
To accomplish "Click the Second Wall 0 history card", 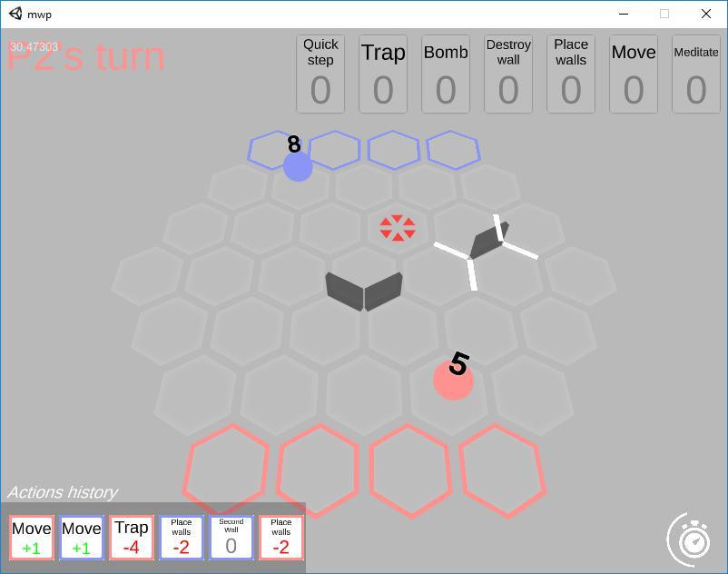I will [231, 538].
